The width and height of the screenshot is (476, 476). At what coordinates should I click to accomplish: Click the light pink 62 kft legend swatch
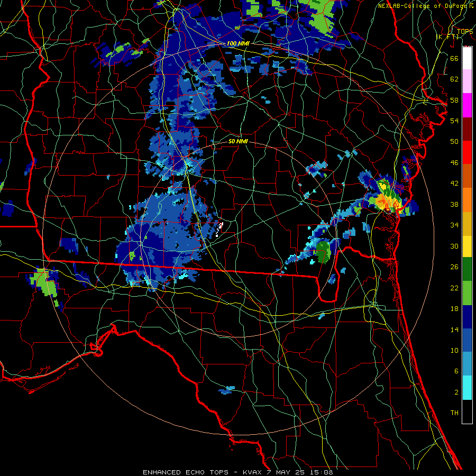[467, 81]
